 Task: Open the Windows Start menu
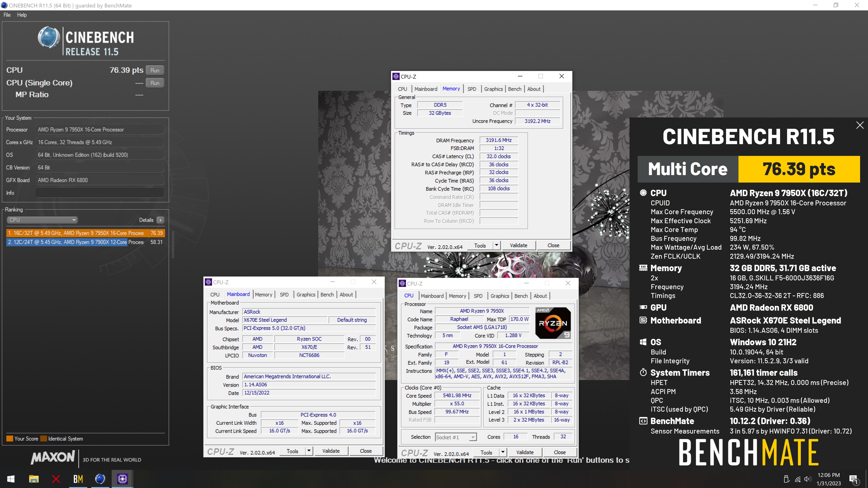pyautogui.click(x=11, y=479)
